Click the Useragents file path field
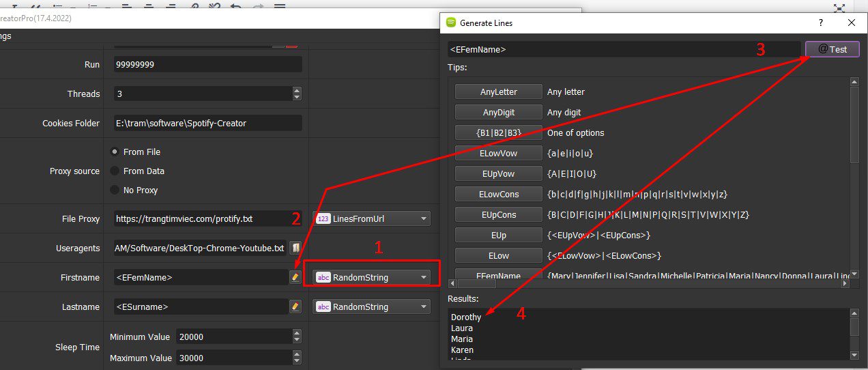868x370 pixels. click(x=201, y=248)
